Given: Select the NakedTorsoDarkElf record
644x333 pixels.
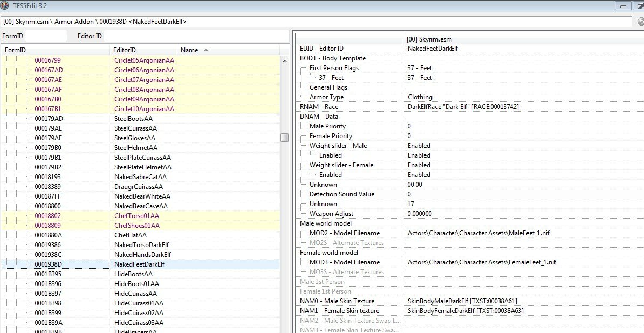Looking at the screenshot, I should (x=140, y=245).
